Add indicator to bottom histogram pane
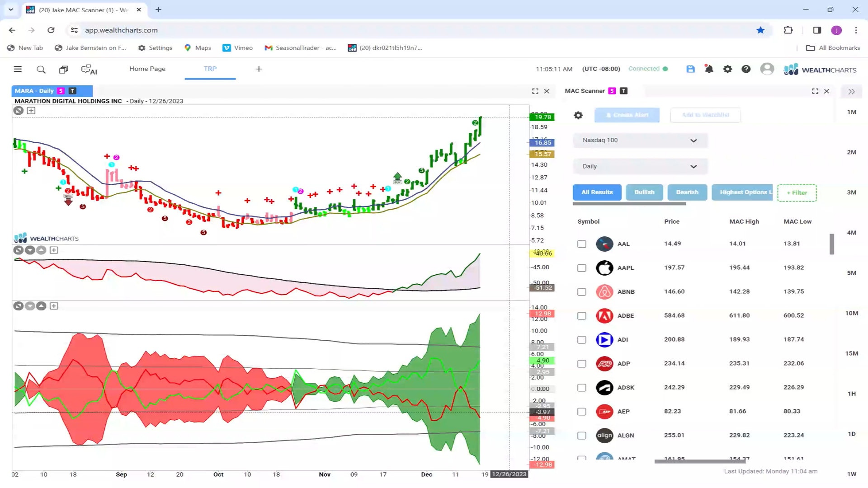This screenshot has width=868, height=488. point(54,306)
